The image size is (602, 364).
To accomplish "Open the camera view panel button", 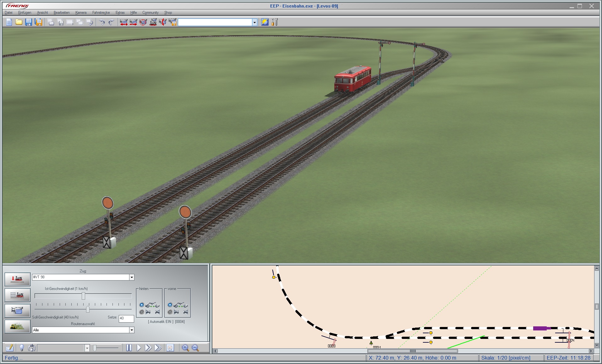I will pyautogui.click(x=17, y=310).
